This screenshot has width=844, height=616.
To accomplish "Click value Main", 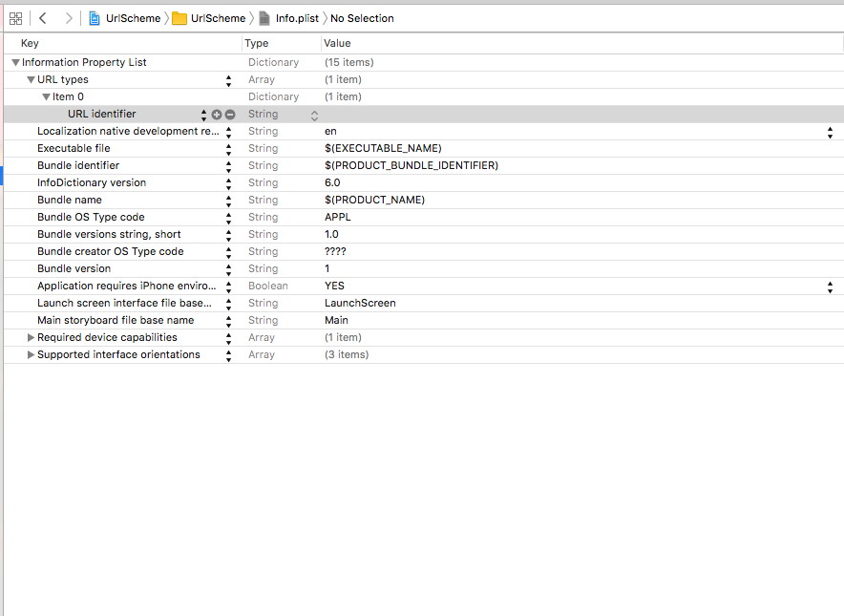I will 336,320.
